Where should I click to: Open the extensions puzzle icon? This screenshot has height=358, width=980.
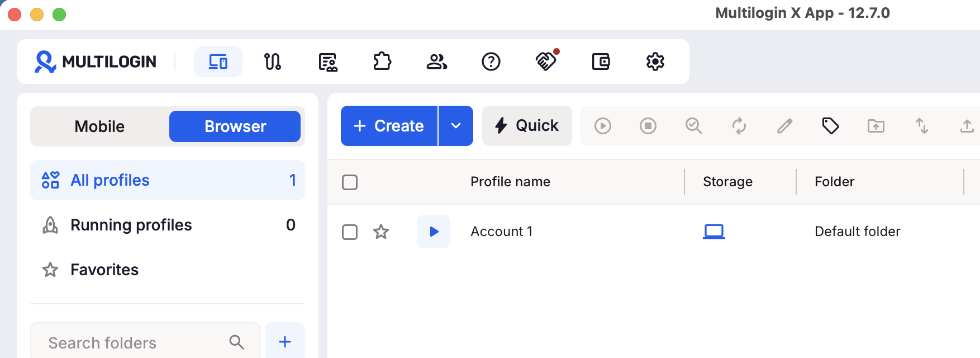[x=382, y=62]
